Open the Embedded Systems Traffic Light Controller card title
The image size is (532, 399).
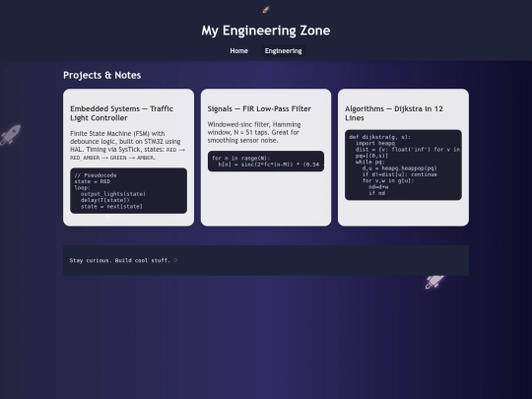pos(122,113)
